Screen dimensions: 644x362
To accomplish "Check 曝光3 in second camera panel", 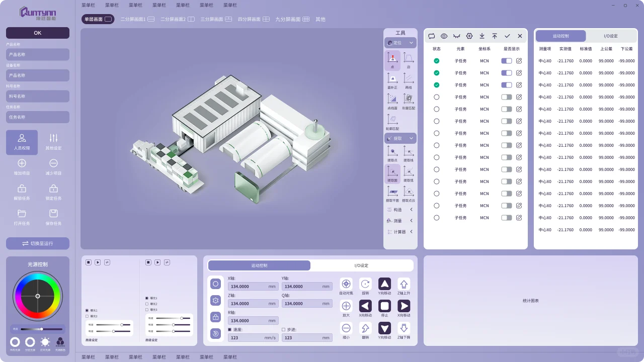I will coord(147,310).
